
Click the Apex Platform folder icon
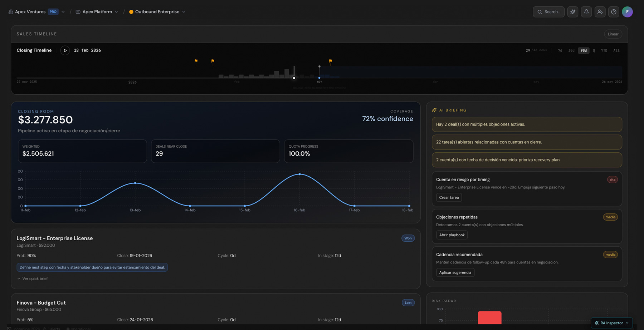(78, 12)
